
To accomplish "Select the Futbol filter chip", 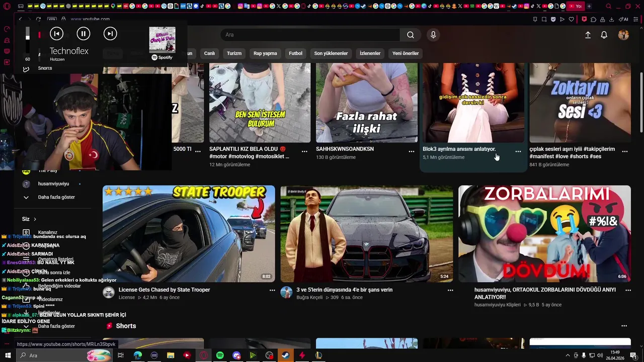I will point(295,53).
